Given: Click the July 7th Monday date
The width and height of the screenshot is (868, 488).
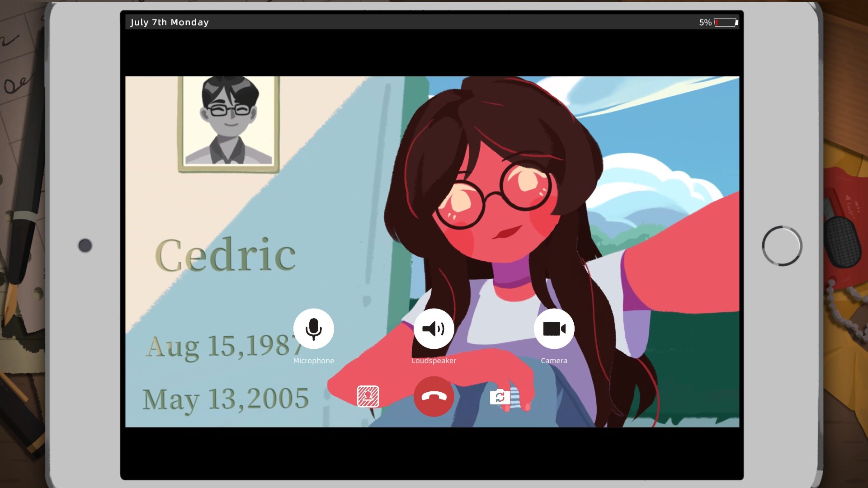Looking at the screenshot, I should click(170, 22).
